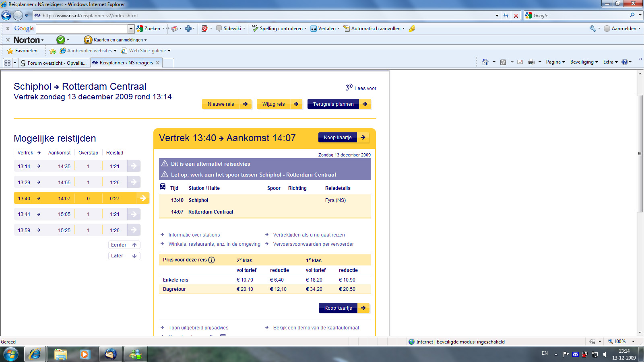644x362 pixels.
Task: Select the 13:59 departure trip row
Action: 77,230
